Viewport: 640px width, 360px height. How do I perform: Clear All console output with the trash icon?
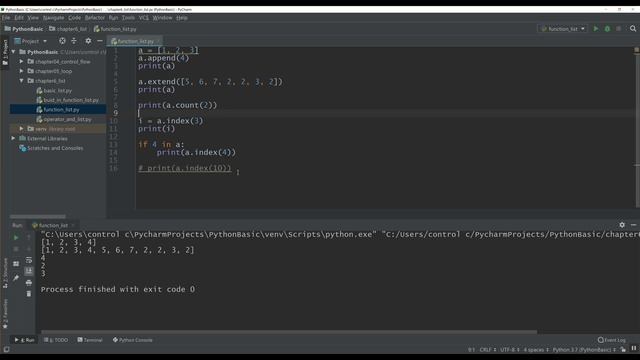point(29,293)
